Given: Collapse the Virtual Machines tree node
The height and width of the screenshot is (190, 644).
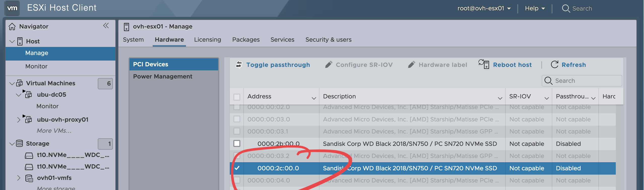Looking at the screenshot, I should 12,83.
